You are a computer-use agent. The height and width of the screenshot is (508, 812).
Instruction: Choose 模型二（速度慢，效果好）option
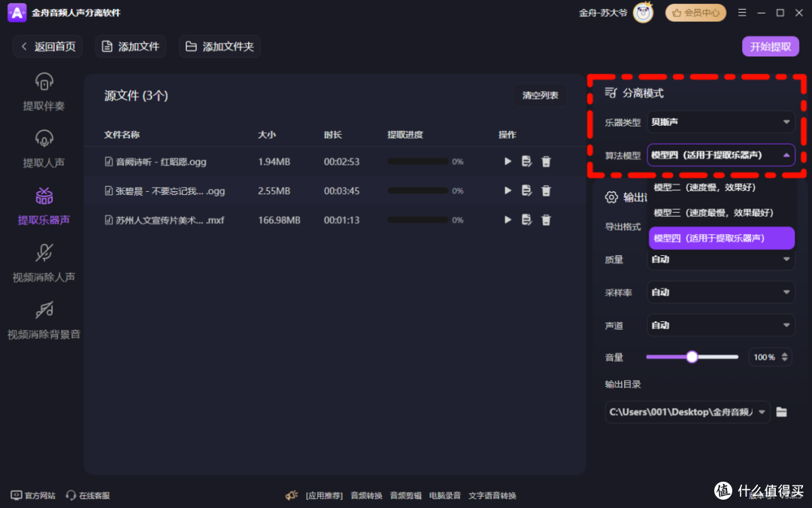tap(721, 187)
